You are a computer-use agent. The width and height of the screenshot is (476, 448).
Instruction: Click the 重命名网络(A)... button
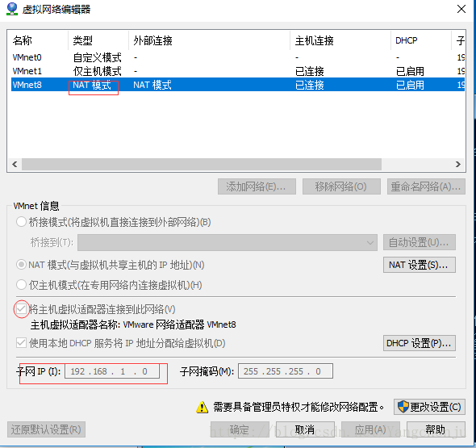426,186
